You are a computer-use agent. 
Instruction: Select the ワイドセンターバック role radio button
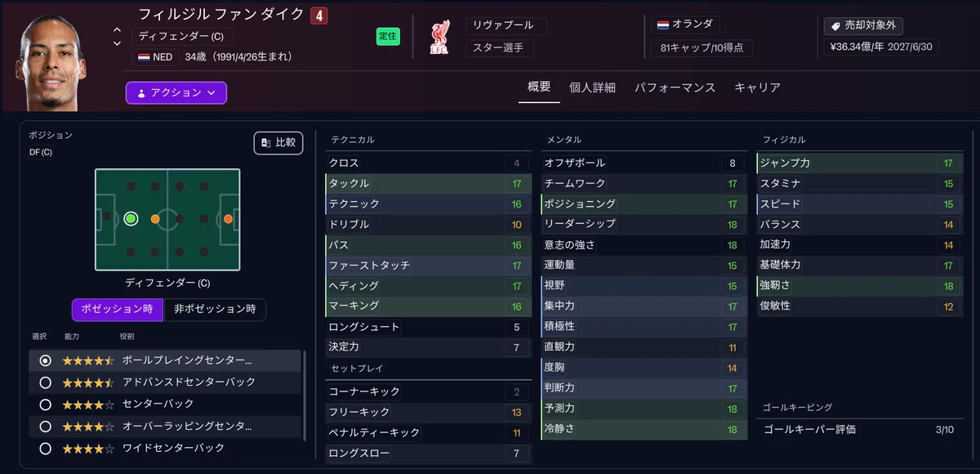point(46,449)
